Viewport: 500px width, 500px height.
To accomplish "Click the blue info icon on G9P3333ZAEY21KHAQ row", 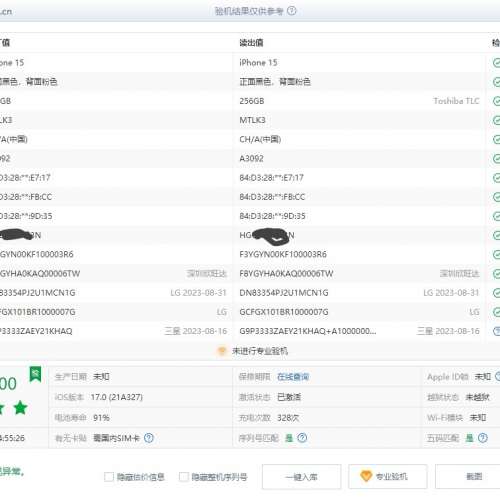I will [x=497, y=331].
